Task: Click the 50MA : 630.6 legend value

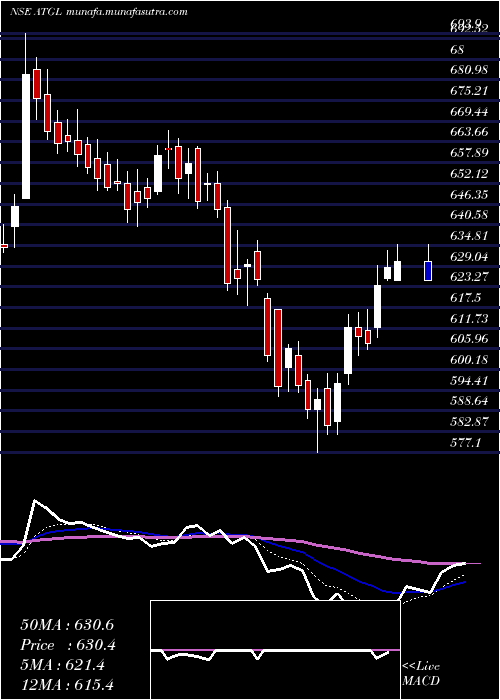Action: (x=68, y=625)
